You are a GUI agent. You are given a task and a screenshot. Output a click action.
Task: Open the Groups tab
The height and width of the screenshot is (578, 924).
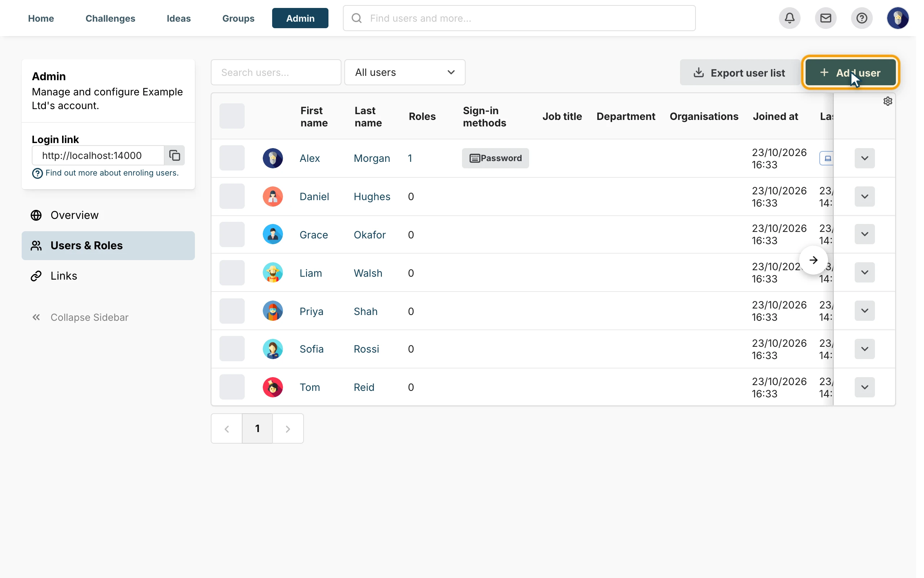coord(238,18)
